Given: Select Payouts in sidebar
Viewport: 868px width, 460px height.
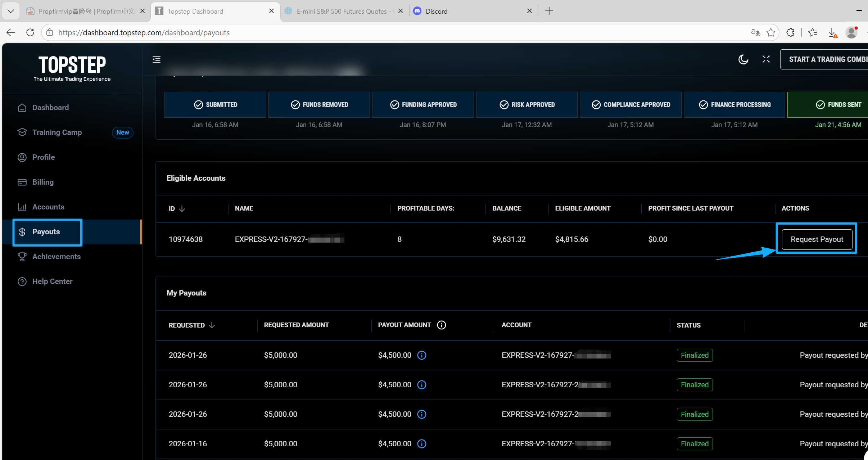Looking at the screenshot, I should point(72,232).
